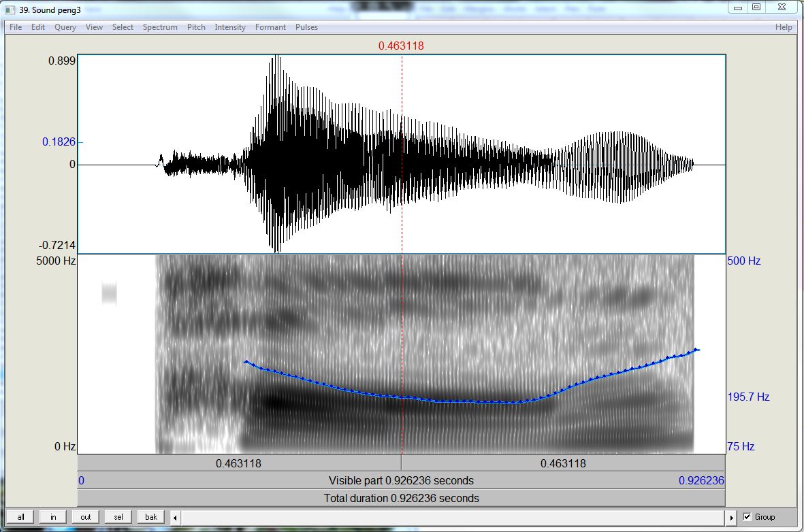The width and height of the screenshot is (804, 532).
Task: Open the Intensity menu
Action: pos(229,27)
